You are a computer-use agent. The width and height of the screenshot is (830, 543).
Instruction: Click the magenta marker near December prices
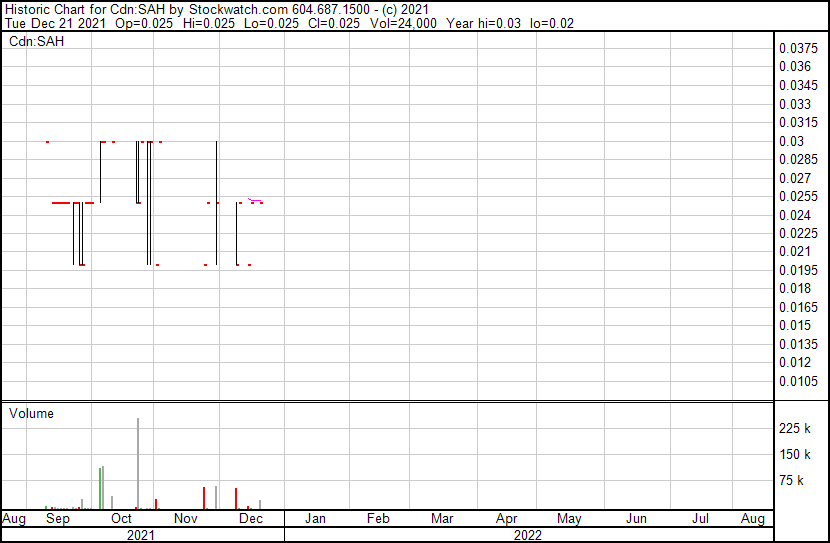255,200
